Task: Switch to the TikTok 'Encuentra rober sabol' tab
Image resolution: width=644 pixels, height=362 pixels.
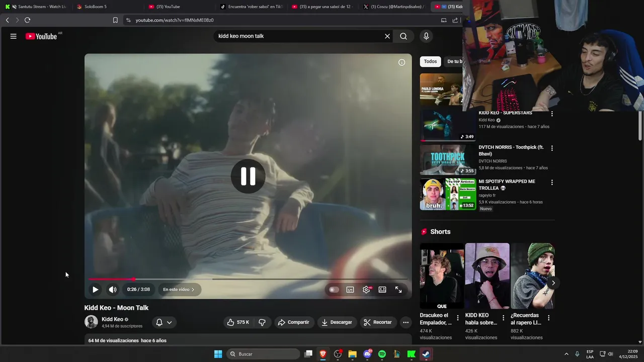Action: pos(252,7)
